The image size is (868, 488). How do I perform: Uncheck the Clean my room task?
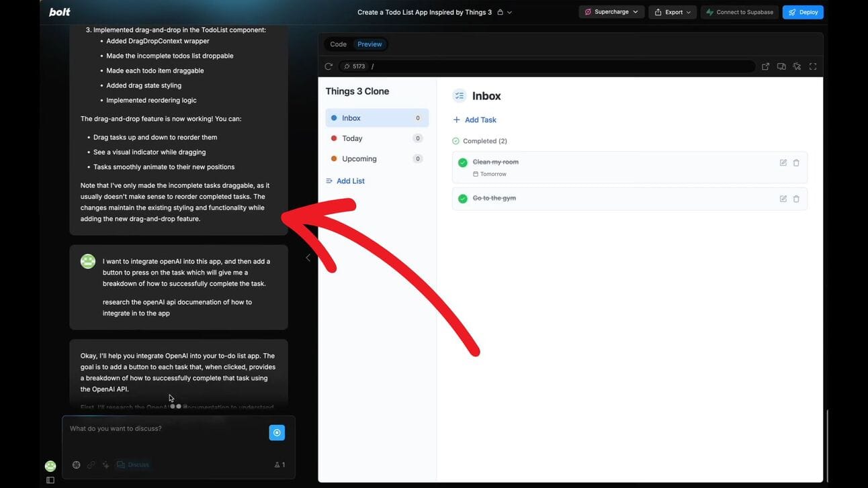[462, 162]
